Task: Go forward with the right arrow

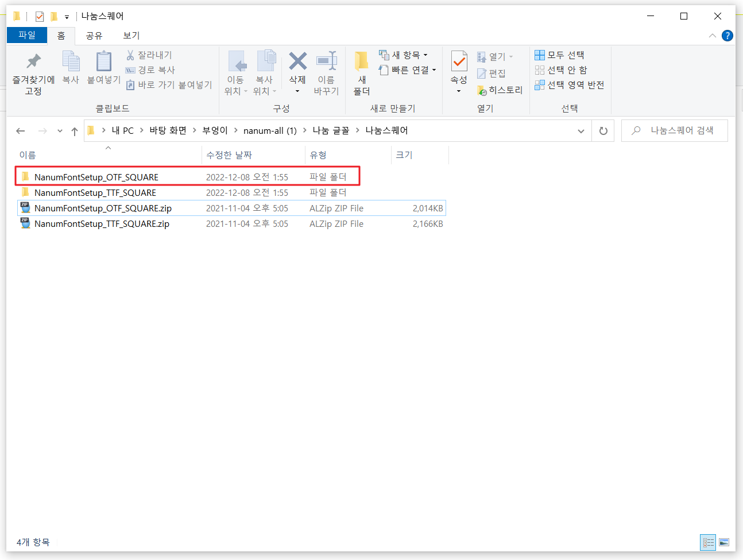Action: (42, 131)
